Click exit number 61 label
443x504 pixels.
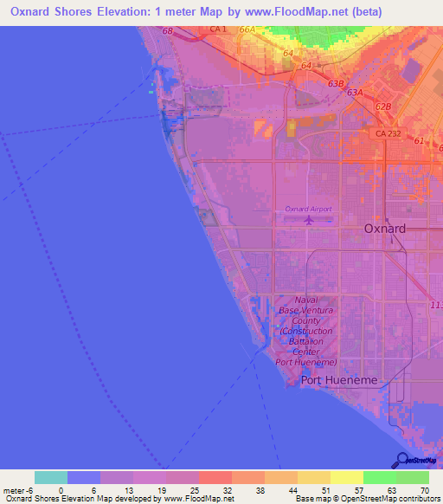419,141
